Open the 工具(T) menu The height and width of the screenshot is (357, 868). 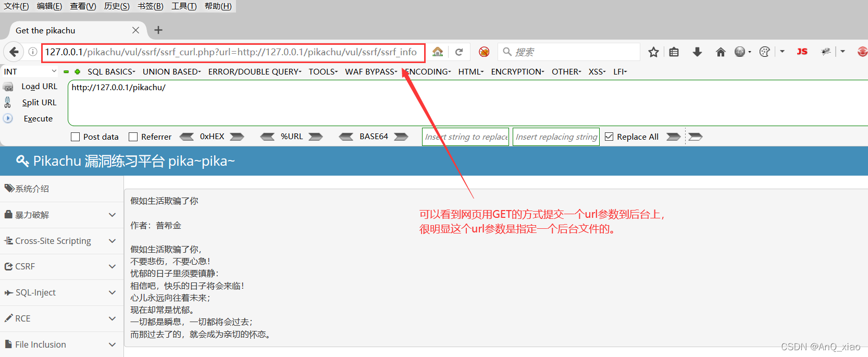tap(184, 6)
